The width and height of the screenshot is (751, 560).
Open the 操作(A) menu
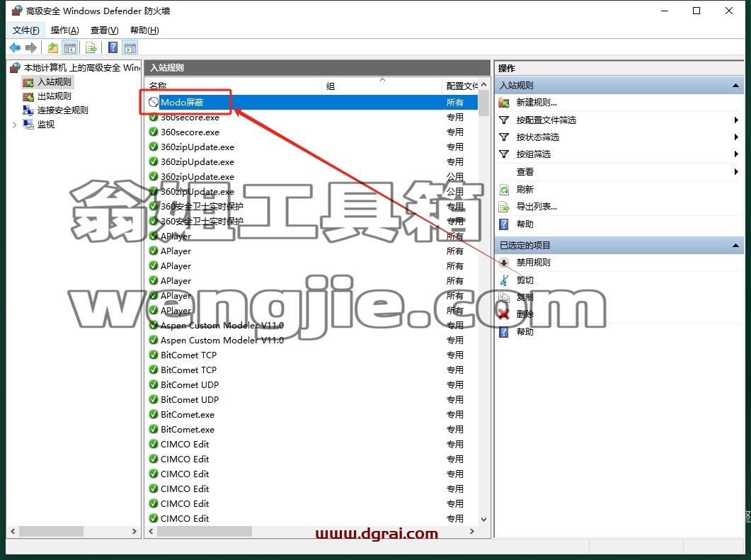pos(64,30)
